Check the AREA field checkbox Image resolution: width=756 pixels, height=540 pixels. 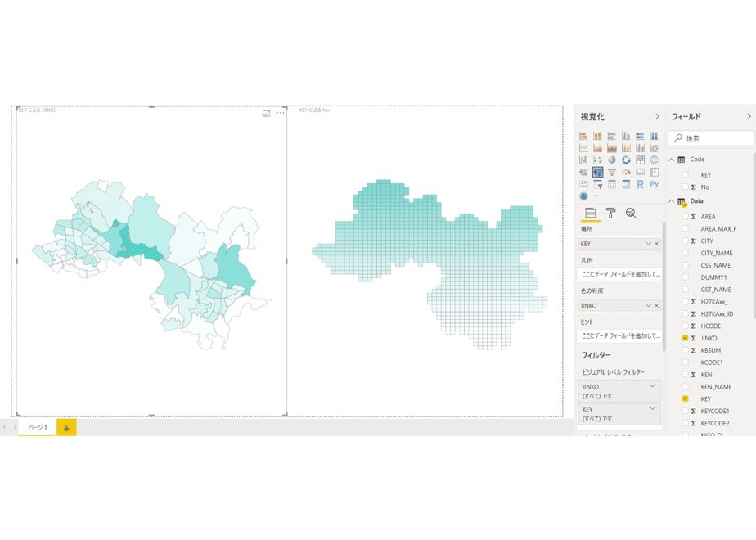685,217
